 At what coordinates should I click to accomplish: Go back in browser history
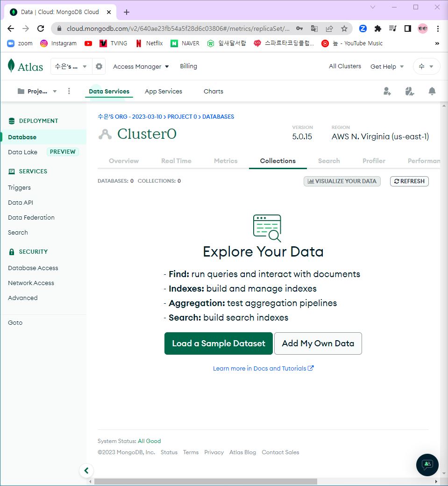pyautogui.click(x=11, y=29)
